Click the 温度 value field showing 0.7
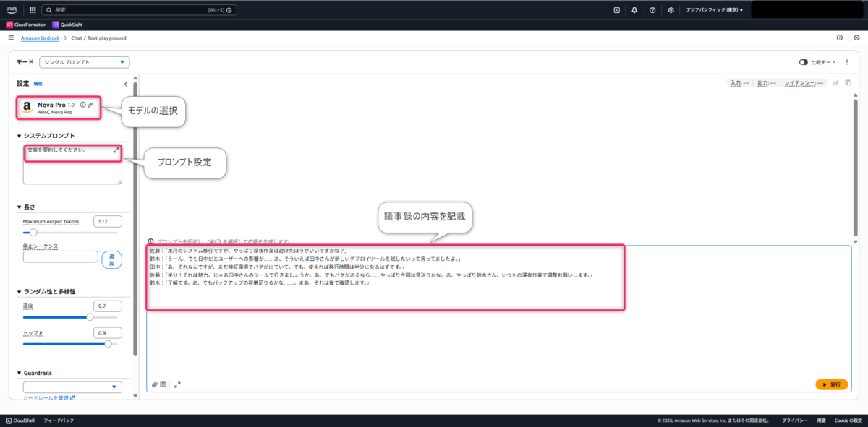The width and height of the screenshot is (868, 427). tap(107, 306)
